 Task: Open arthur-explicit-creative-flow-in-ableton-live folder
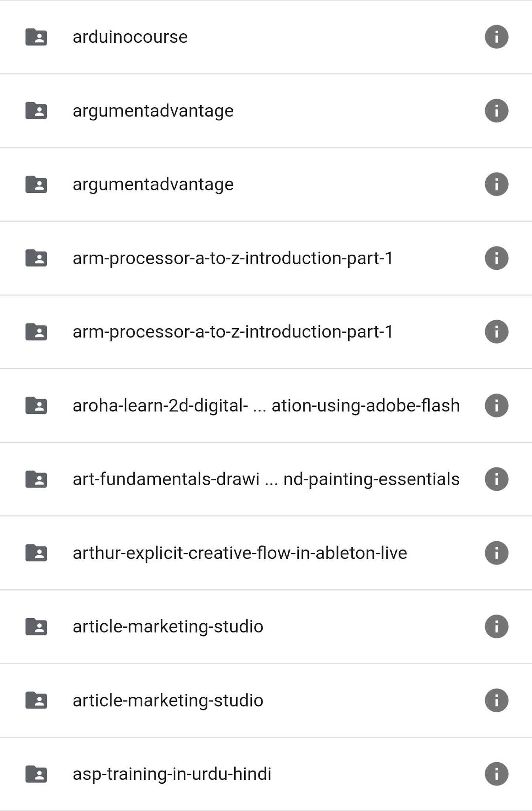240,554
